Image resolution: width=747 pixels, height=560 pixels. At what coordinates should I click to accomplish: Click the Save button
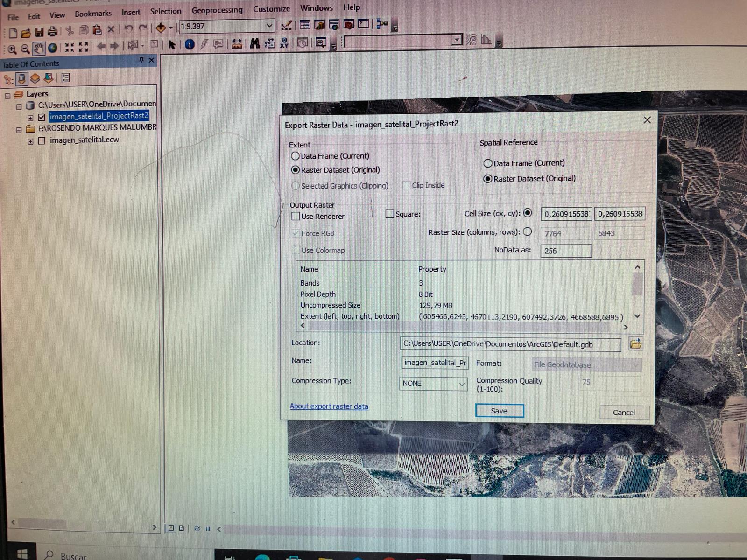coord(500,411)
